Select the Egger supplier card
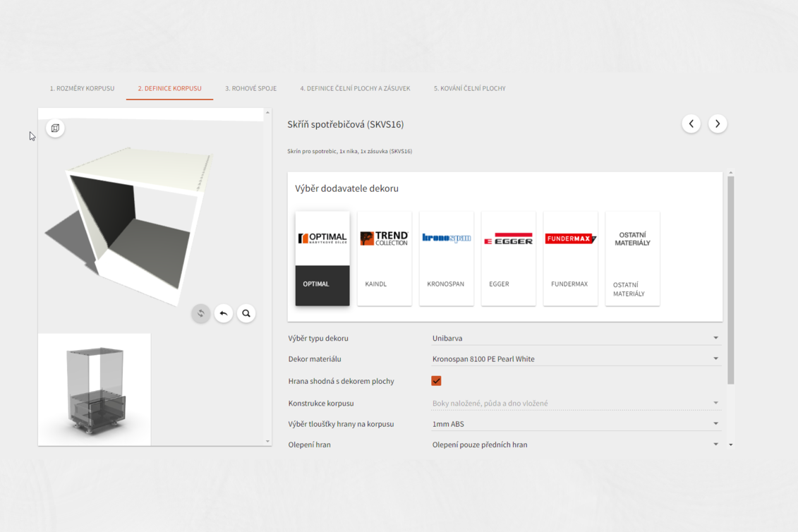 509,258
